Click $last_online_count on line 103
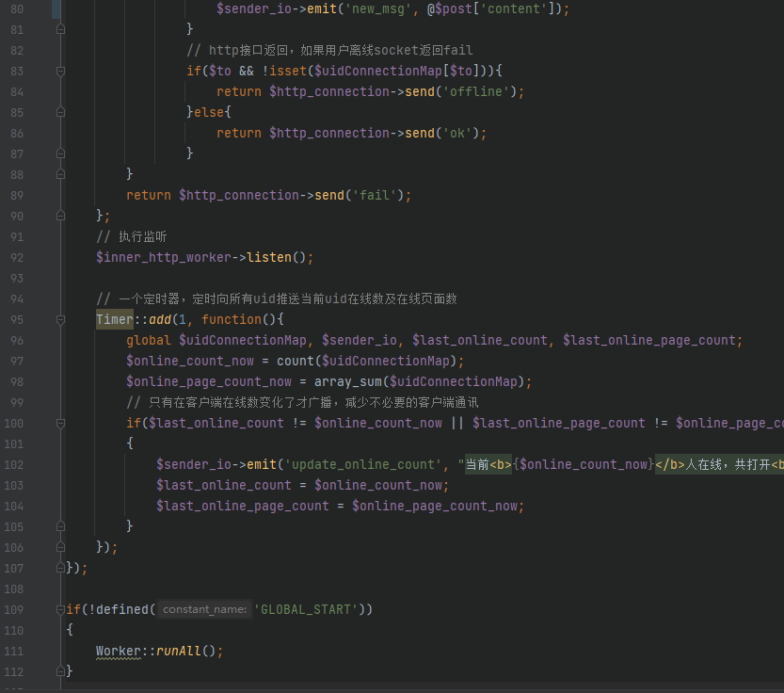The image size is (784, 693). 224,485
